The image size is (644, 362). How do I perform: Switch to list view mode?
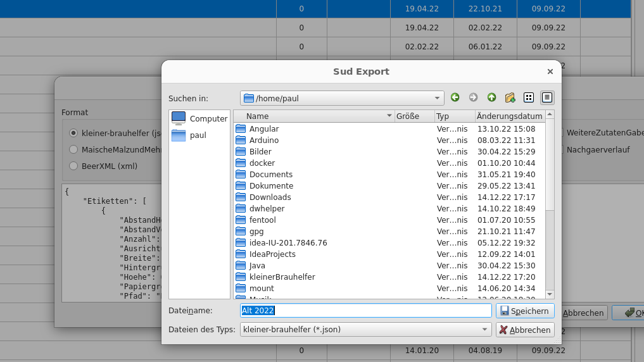click(x=529, y=97)
